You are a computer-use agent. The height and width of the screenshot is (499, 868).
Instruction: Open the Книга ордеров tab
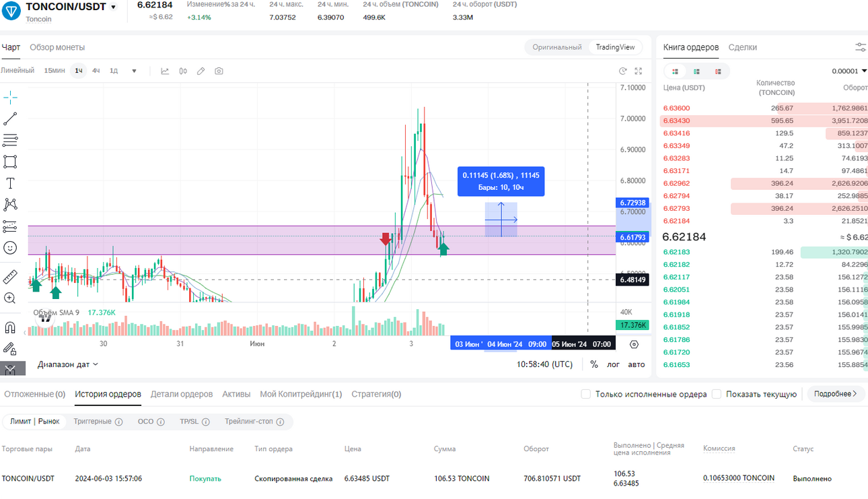(691, 47)
